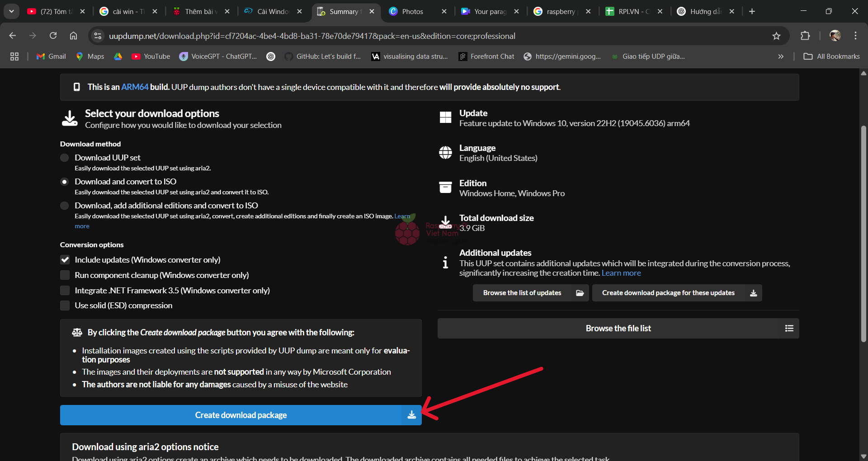Click the Create download package button

(x=241, y=415)
